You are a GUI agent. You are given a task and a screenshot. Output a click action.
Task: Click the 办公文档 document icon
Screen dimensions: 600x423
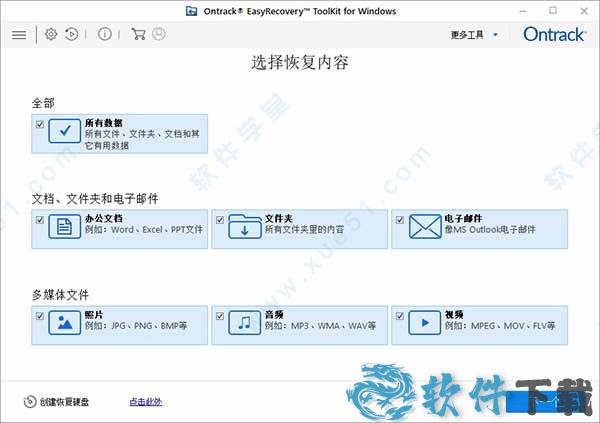tap(65, 227)
